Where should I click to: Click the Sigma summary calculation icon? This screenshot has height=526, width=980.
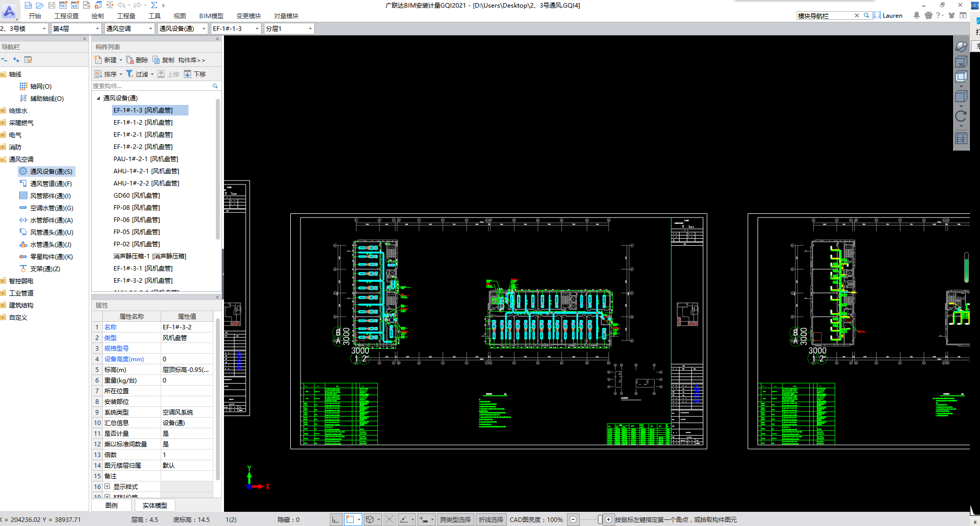(154, 5)
